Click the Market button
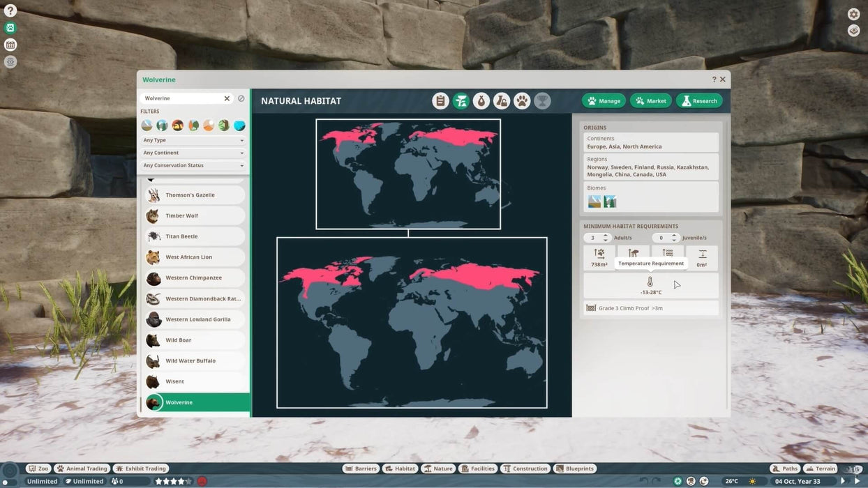The width and height of the screenshot is (868, 488). (650, 101)
